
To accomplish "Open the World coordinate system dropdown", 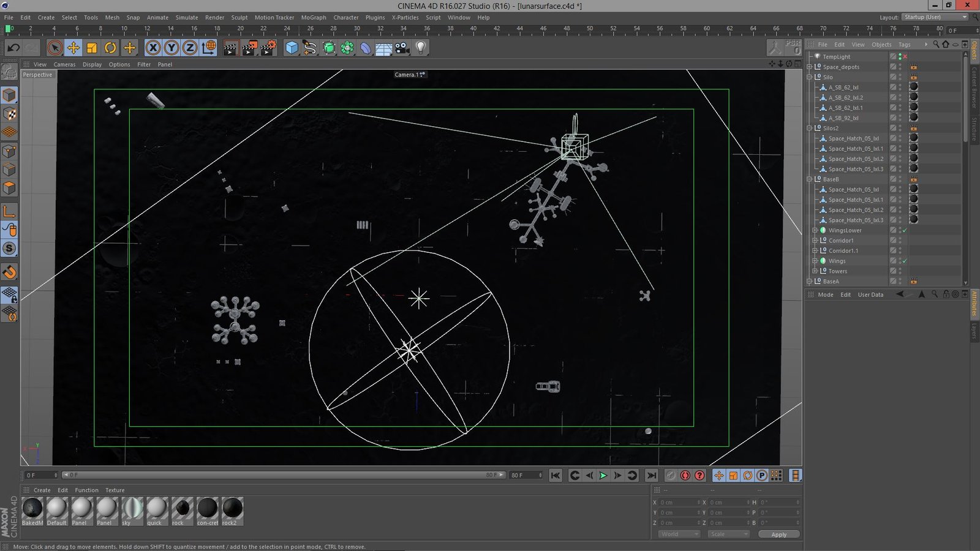I will coord(679,534).
